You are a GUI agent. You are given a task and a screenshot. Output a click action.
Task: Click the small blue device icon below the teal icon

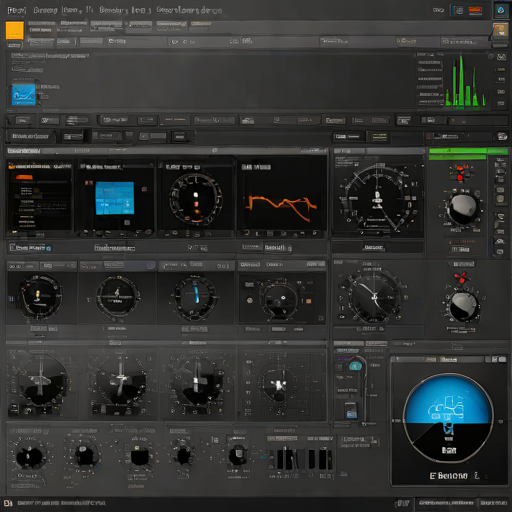pos(351,411)
